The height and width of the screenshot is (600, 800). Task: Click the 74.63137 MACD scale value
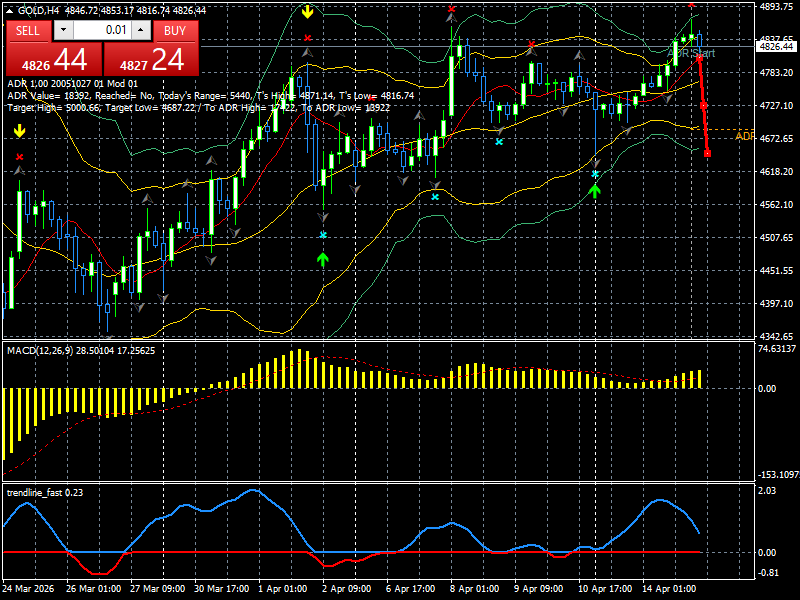[x=777, y=349]
